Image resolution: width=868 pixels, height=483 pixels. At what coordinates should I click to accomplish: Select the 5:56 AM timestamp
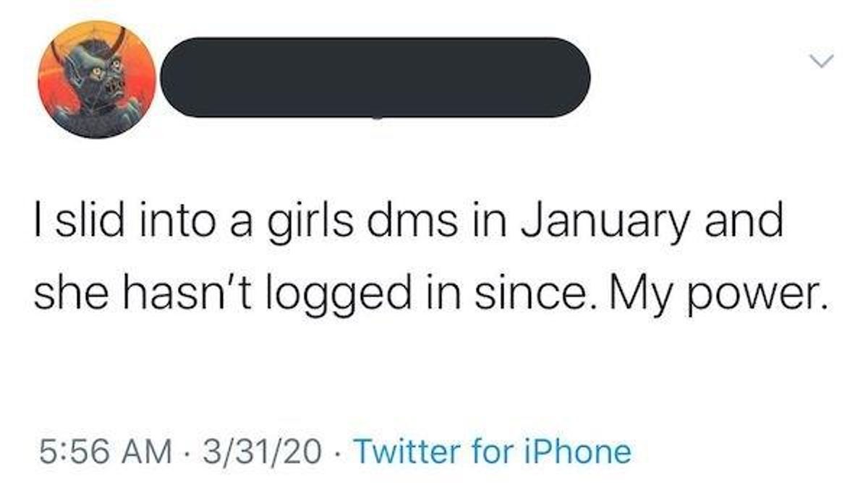[101, 452]
